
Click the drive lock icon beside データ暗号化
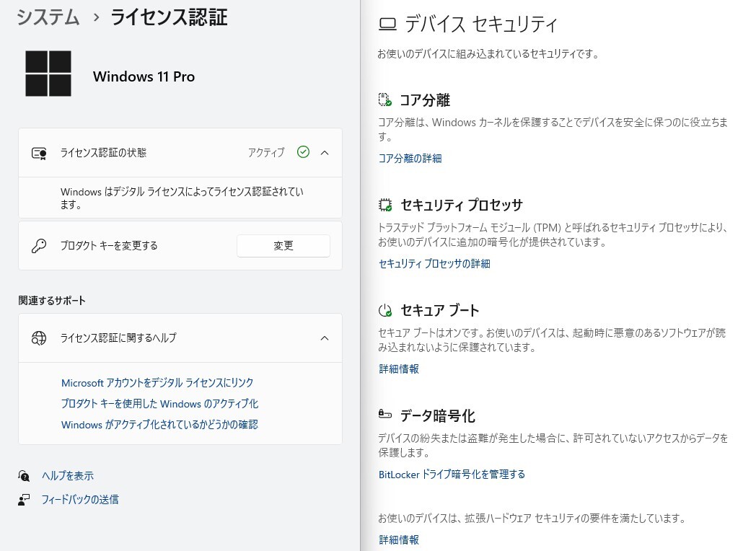click(384, 414)
